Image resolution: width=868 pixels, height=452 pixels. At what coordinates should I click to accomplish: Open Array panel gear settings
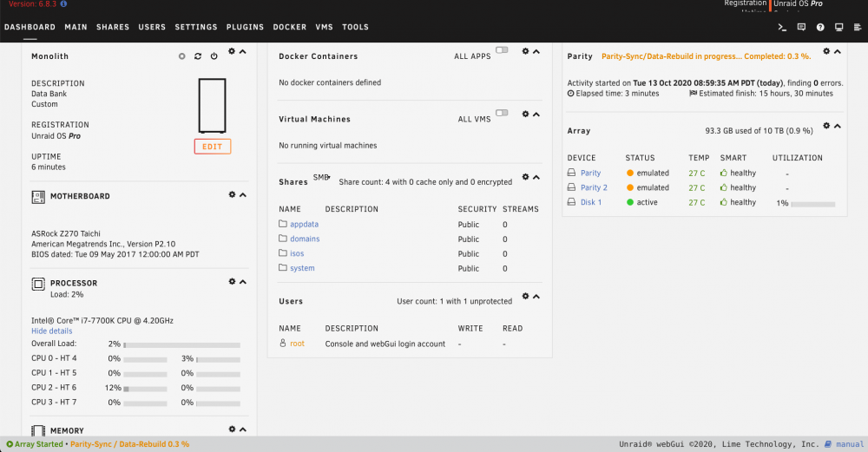point(826,126)
